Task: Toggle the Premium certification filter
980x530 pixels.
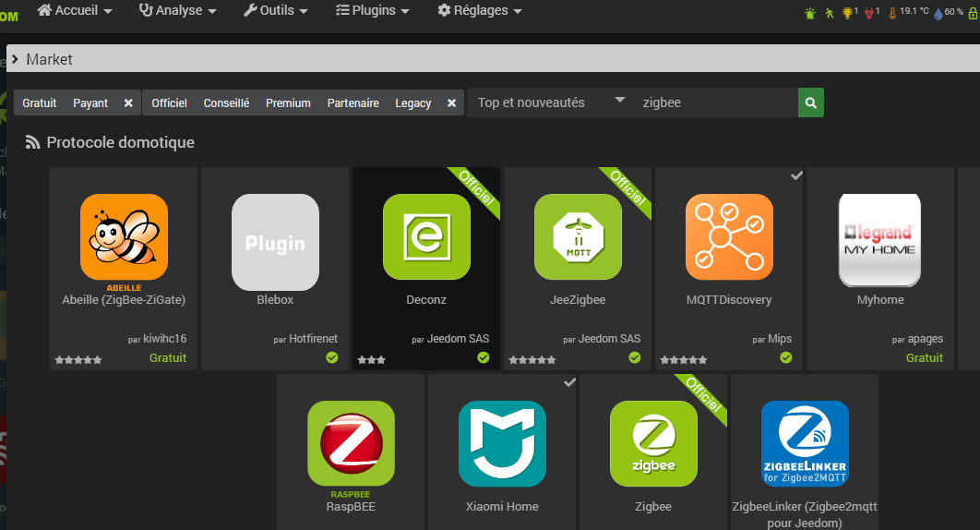Action: click(288, 102)
